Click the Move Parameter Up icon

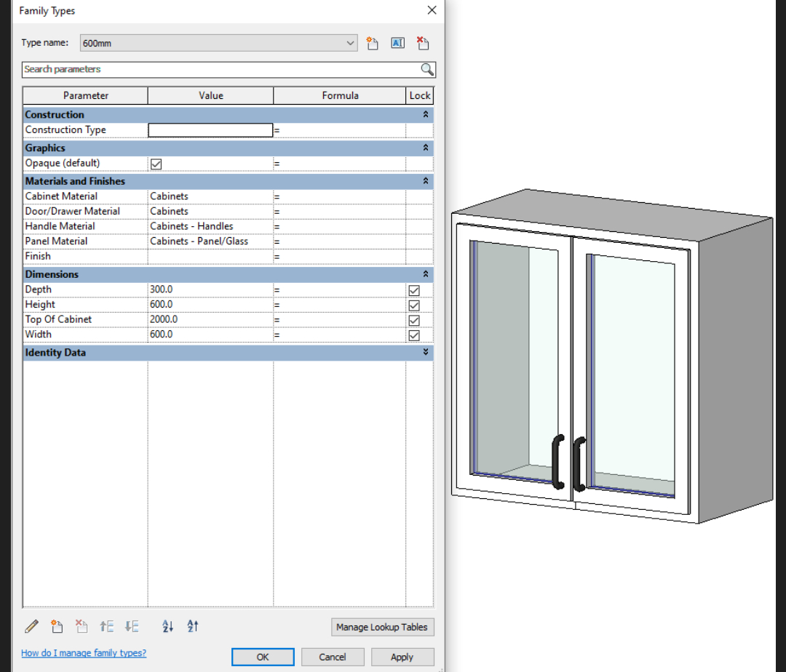(107, 626)
